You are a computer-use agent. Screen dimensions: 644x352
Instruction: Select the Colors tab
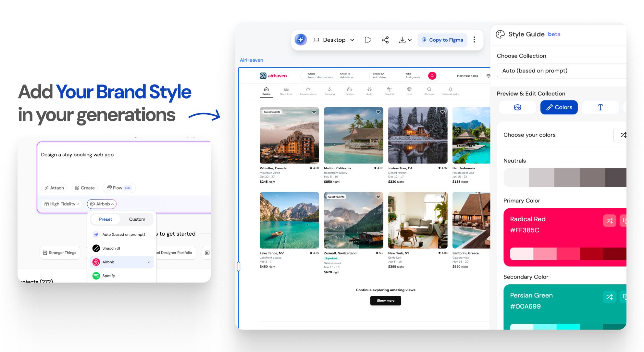tap(559, 107)
